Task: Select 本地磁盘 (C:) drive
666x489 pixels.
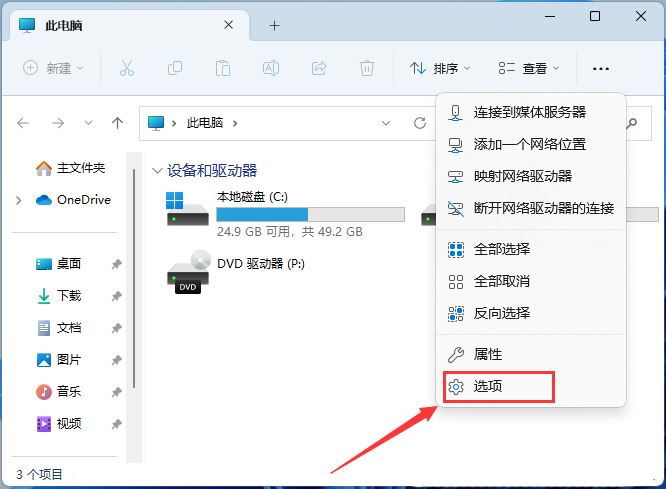Action: 251,196
